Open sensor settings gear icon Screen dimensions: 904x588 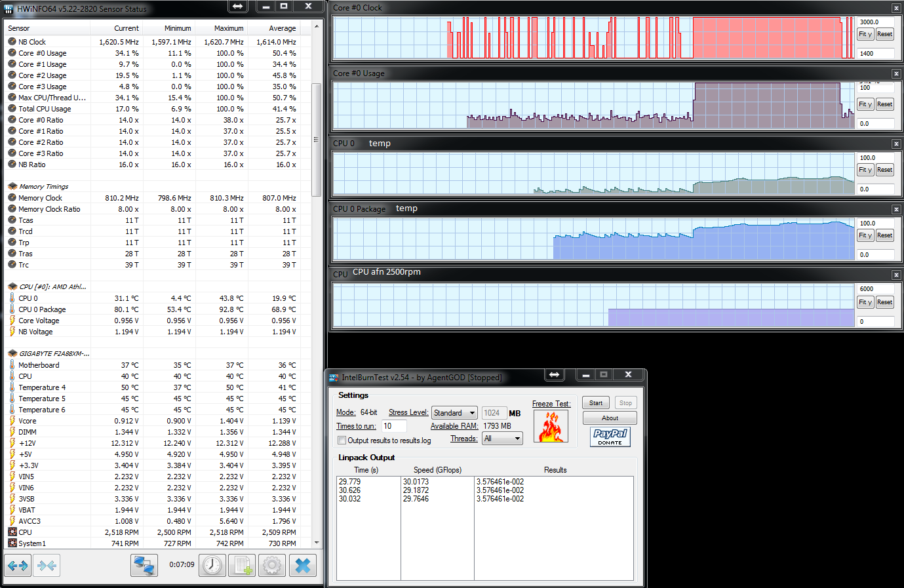click(x=272, y=565)
